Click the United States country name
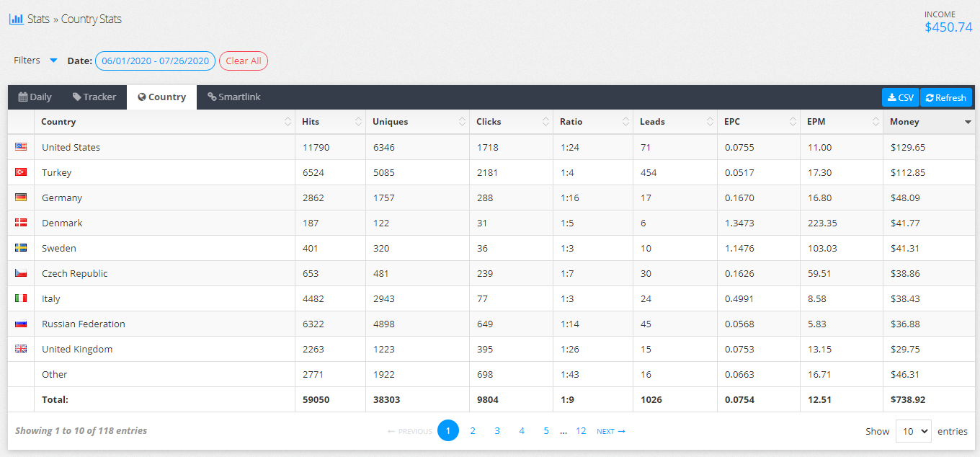 pyautogui.click(x=71, y=147)
